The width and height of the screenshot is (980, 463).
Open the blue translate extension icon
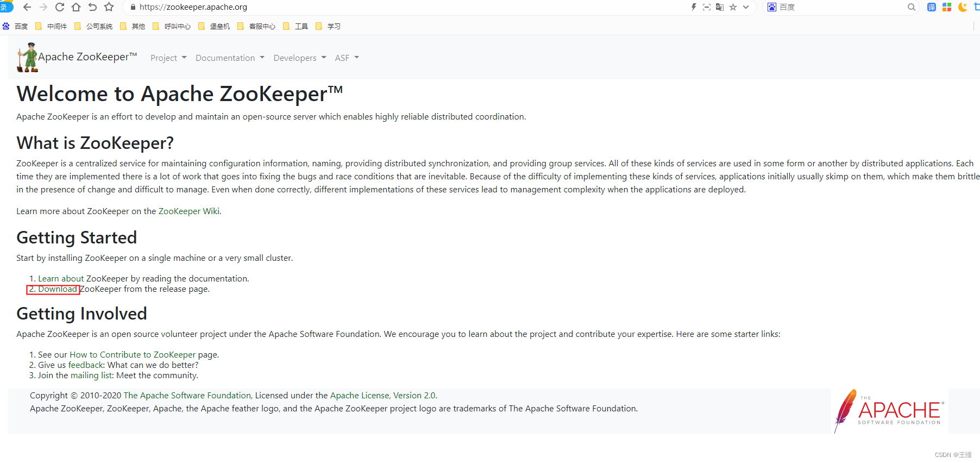(932, 7)
